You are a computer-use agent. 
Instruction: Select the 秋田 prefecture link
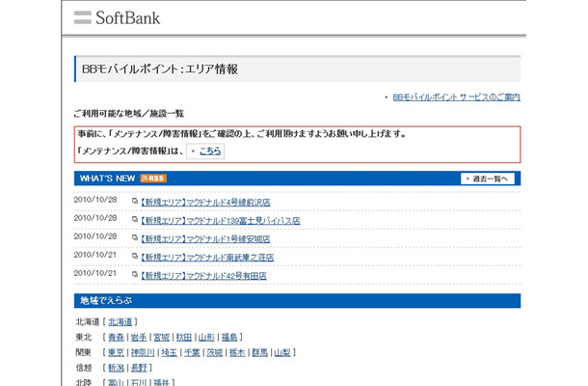point(184,337)
